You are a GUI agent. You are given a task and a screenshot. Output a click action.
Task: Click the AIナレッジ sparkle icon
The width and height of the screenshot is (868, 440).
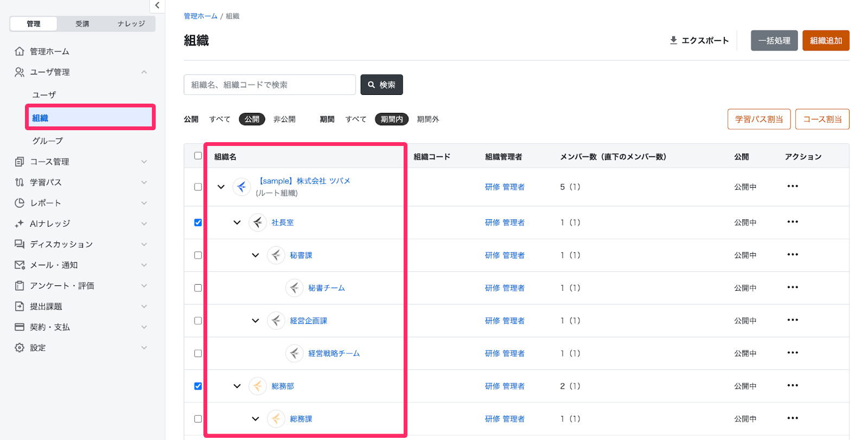[x=20, y=224]
